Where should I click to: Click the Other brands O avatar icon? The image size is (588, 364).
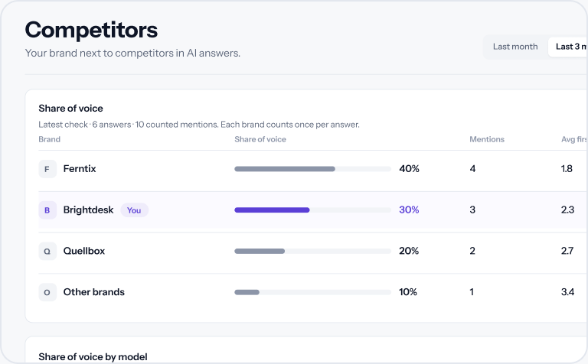pos(47,292)
